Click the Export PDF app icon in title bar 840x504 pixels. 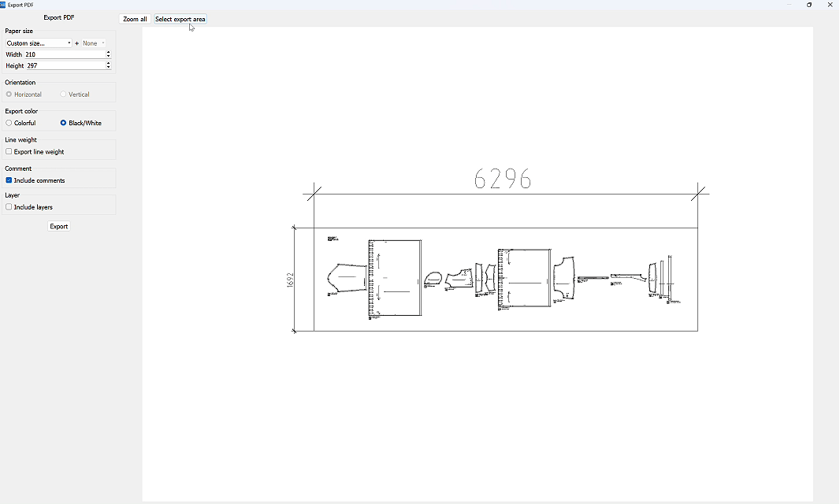click(2, 5)
